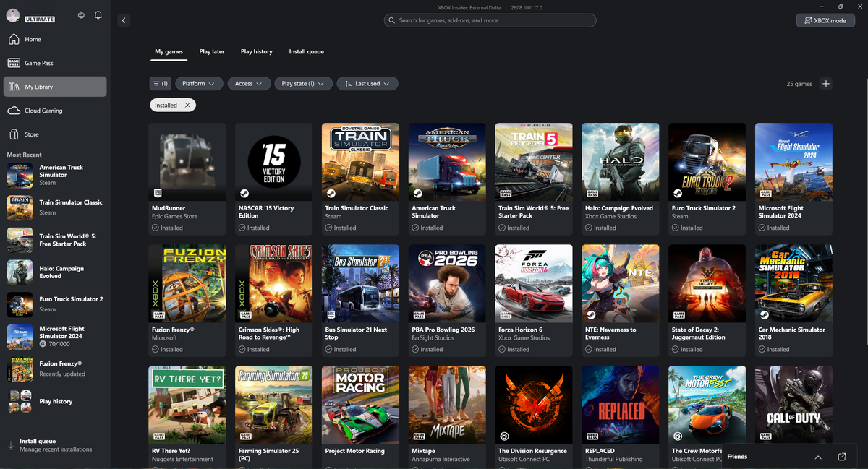Open Fuzion Frenzy in Most Recent list
This screenshot has height=469, width=868.
point(55,369)
